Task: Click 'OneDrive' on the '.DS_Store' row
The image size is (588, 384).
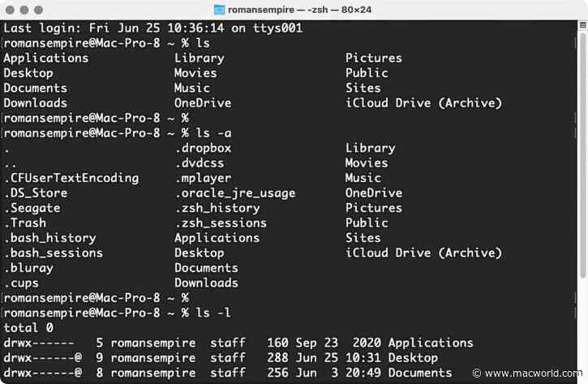Action: tap(374, 193)
